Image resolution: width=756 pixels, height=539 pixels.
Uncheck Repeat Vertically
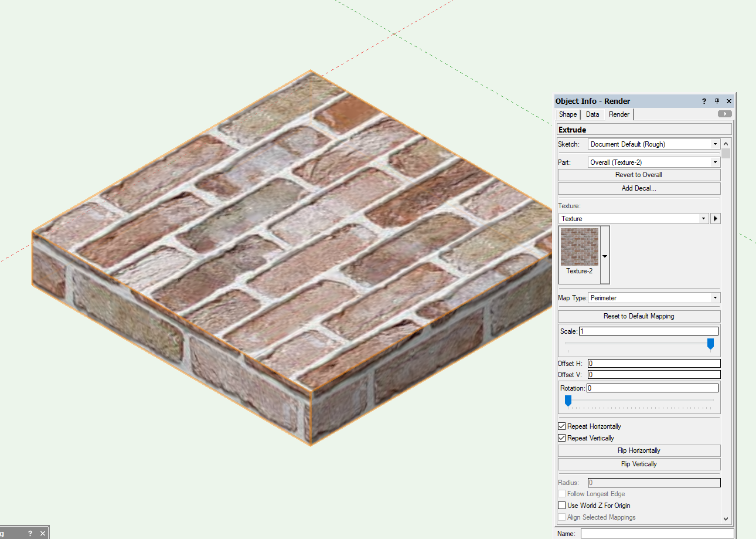tap(561, 438)
